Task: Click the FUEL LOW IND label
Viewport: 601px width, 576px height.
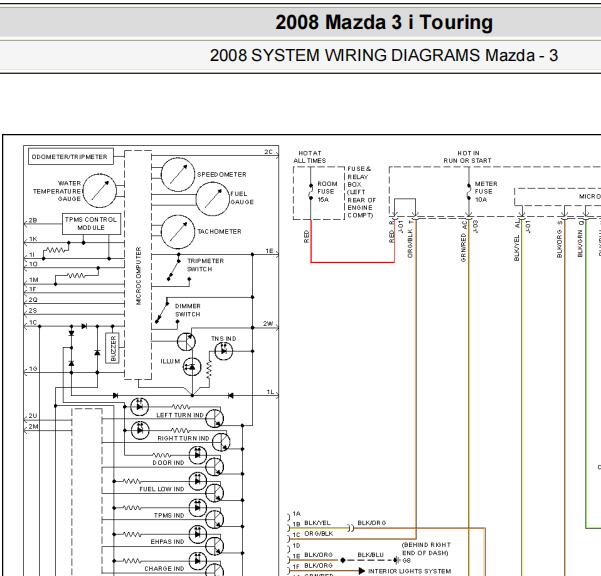Action: click(162, 489)
